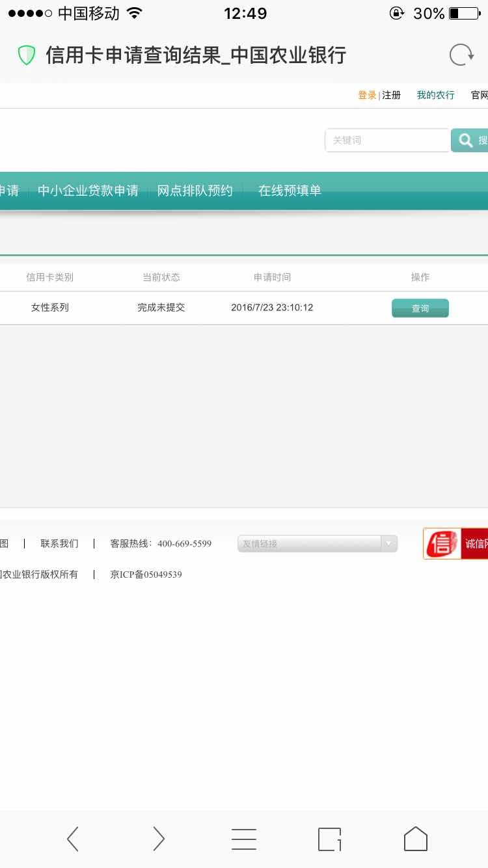Tap the battery indicator in status bar

(464, 13)
